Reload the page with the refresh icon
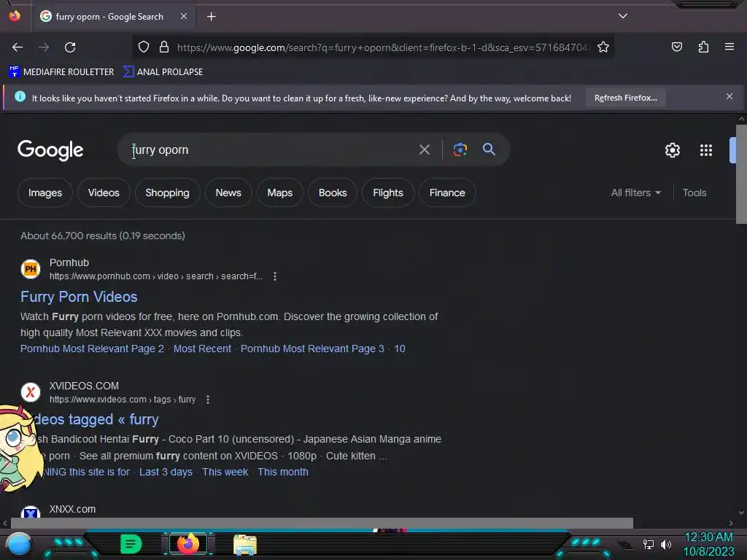747x560 pixels. tap(70, 47)
